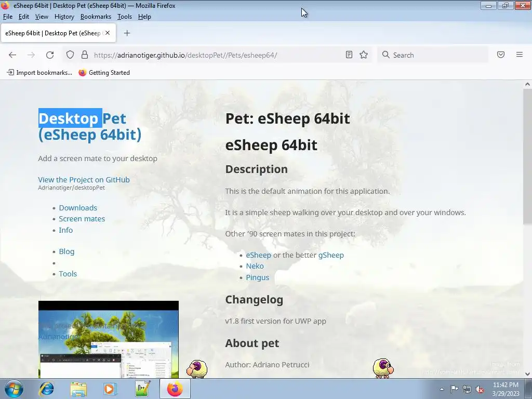Select the eSheep 64bit browser tab

click(58, 33)
